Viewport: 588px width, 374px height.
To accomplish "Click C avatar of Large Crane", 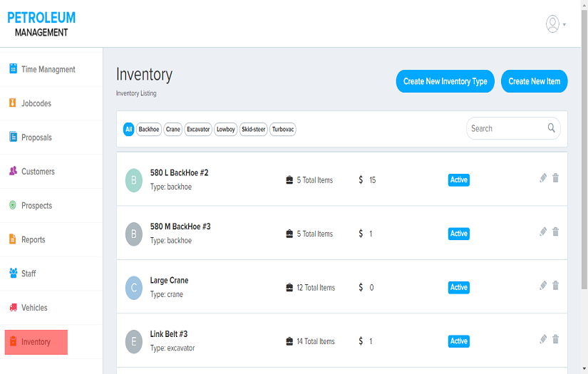I will click(x=134, y=288).
